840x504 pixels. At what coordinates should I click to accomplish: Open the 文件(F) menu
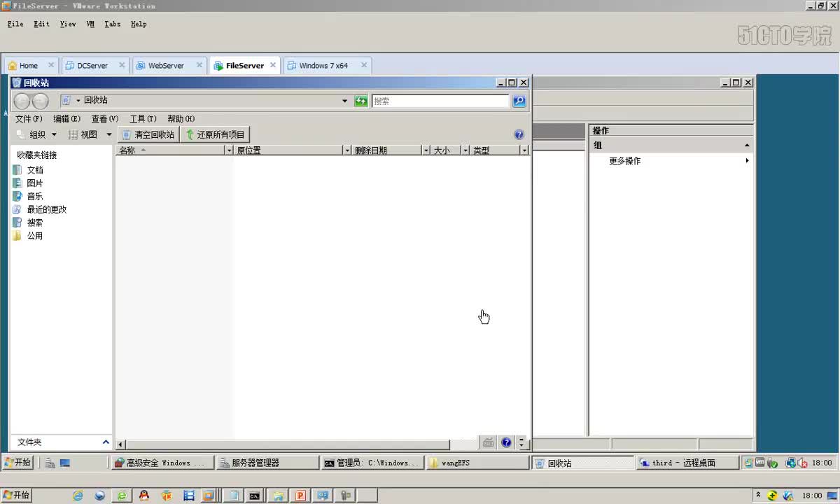(x=29, y=119)
